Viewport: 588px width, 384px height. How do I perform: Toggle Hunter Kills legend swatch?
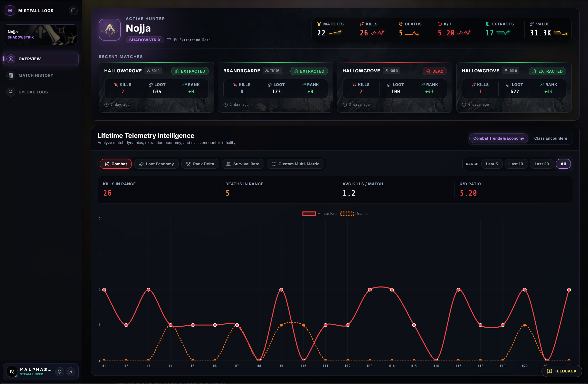tap(309, 214)
